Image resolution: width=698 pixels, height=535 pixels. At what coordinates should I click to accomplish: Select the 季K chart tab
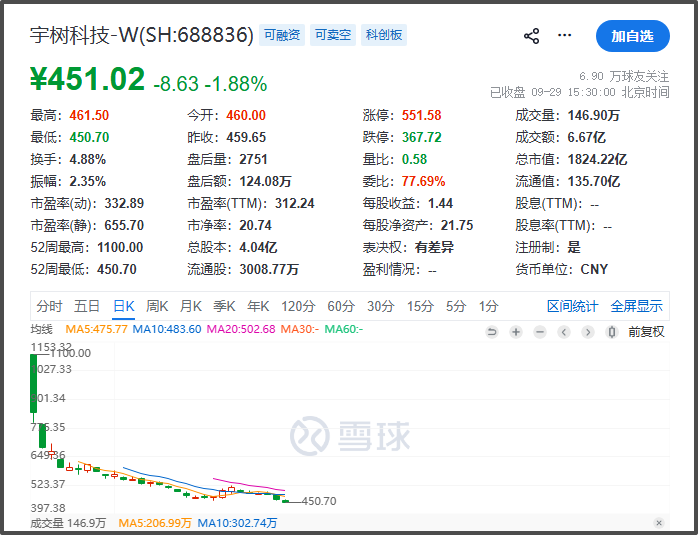[x=224, y=306]
